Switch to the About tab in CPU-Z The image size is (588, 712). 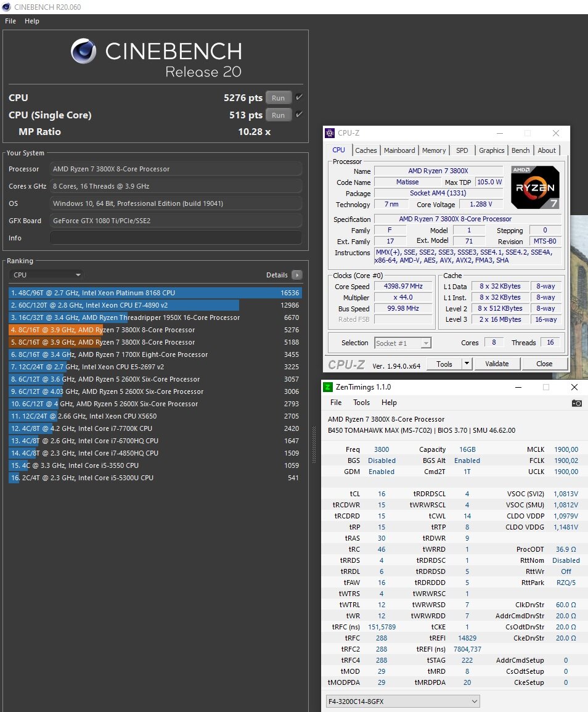point(547,150)
